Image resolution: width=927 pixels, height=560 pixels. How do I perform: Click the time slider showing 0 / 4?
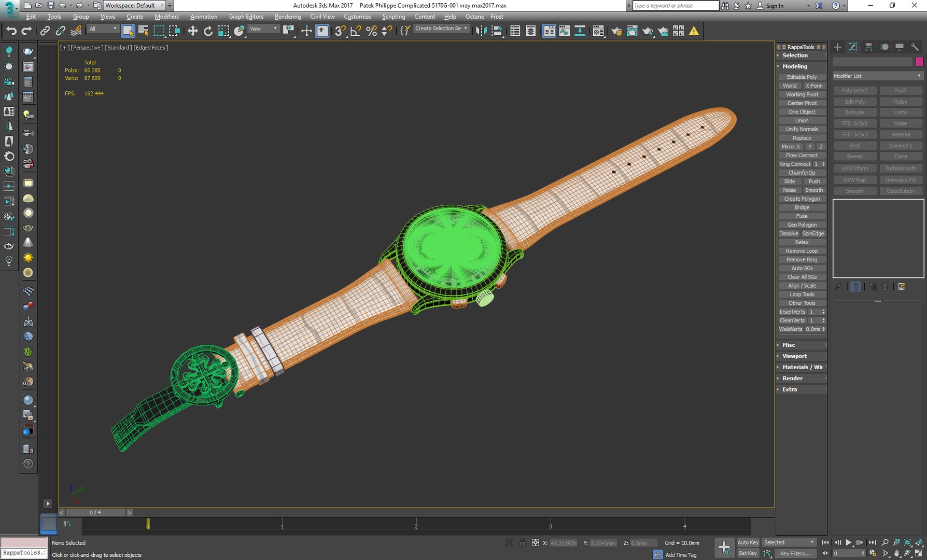[x=95, y=512]
